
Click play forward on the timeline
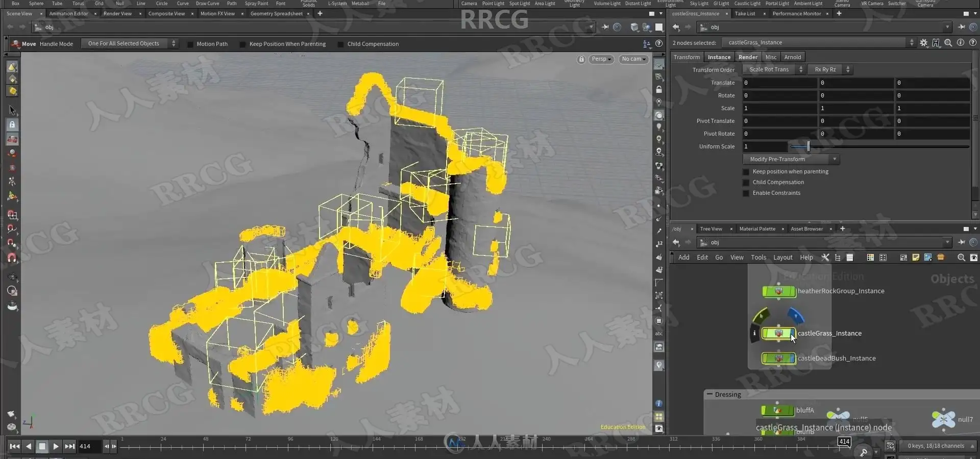click(x=56, y=446)
